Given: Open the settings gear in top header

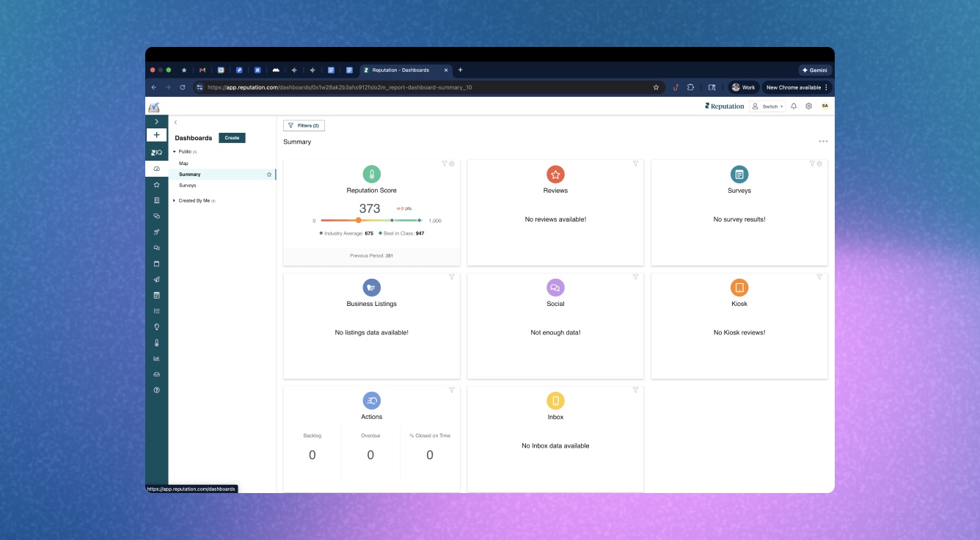Looking at the screenshot, I should pos(808,106).
